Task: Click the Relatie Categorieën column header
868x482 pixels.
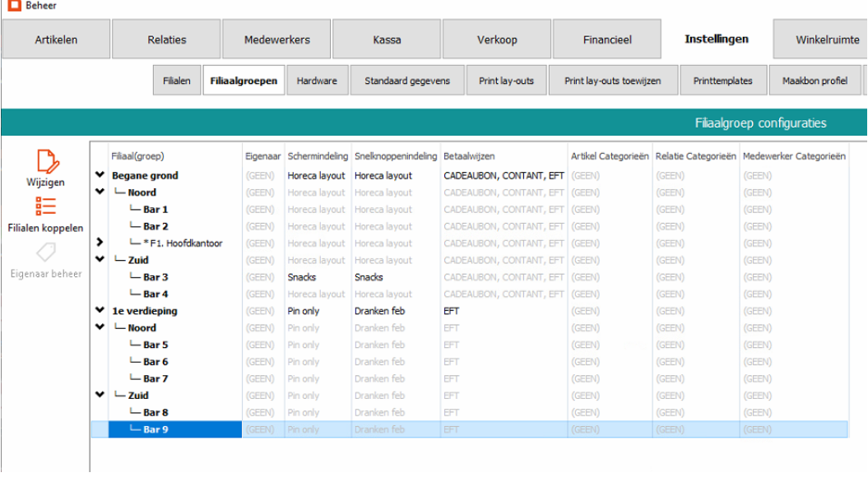Action: click(696, 156)
